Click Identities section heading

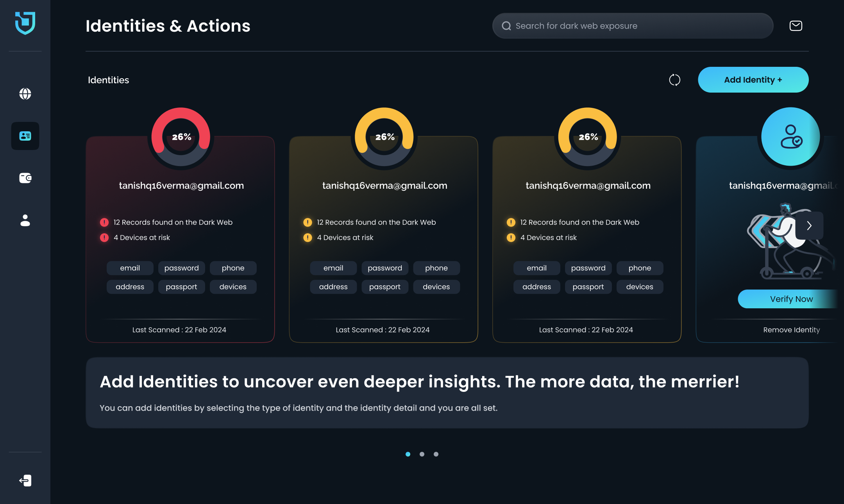pos(108,80)
